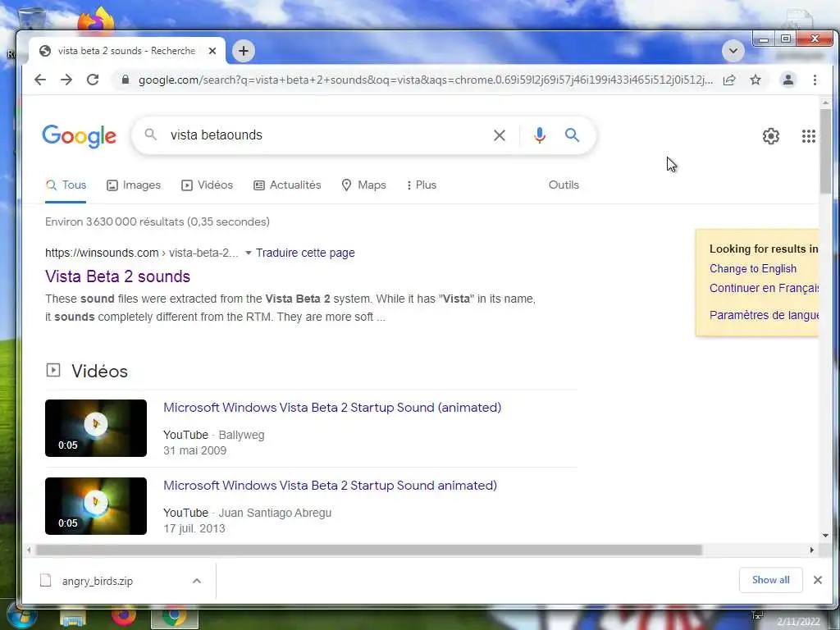Bookmark this page with the star icon
Viewport: 840px width, 630px height.
(756, 80)
